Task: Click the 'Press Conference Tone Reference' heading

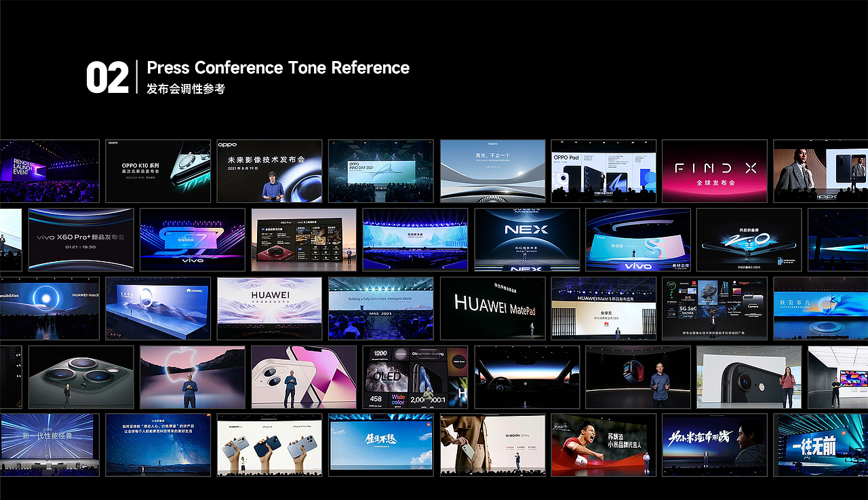Action: coord(278,68)
